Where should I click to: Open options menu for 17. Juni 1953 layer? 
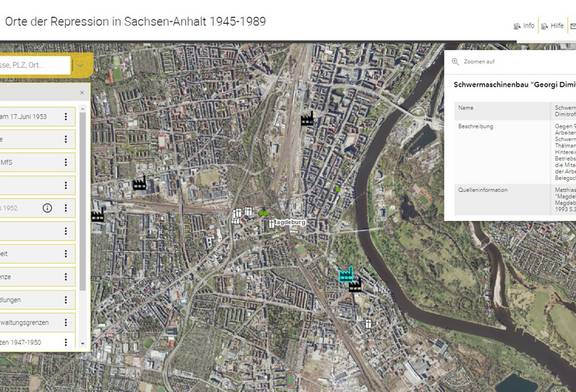[x=66, y=116]
